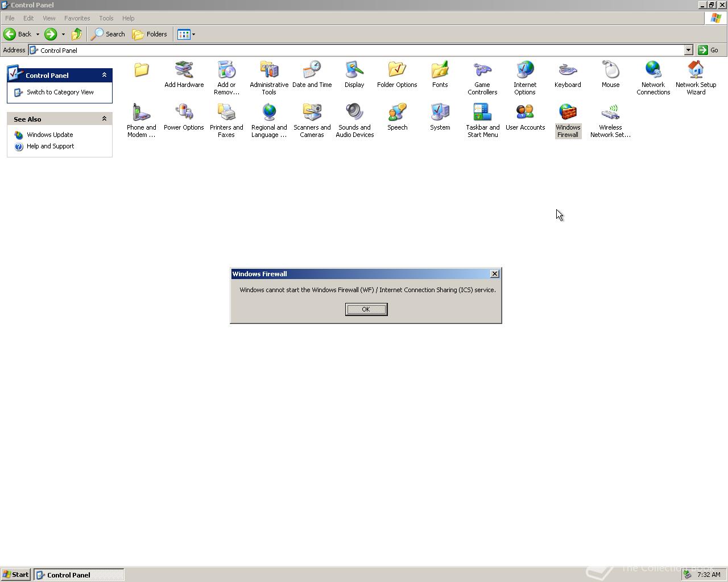The height and width of the screenshot is (582, 728).
Task: Open the Edit menu
Action: click(28, 18)
